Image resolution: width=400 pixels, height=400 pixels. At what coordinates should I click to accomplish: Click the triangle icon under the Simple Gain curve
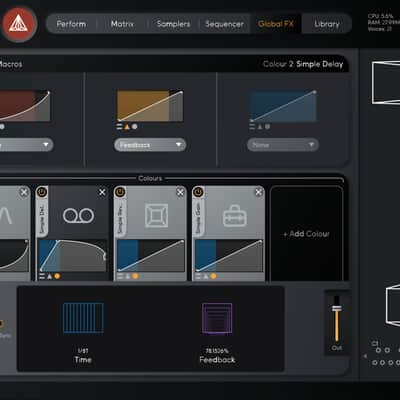click(x=206, y=276)
